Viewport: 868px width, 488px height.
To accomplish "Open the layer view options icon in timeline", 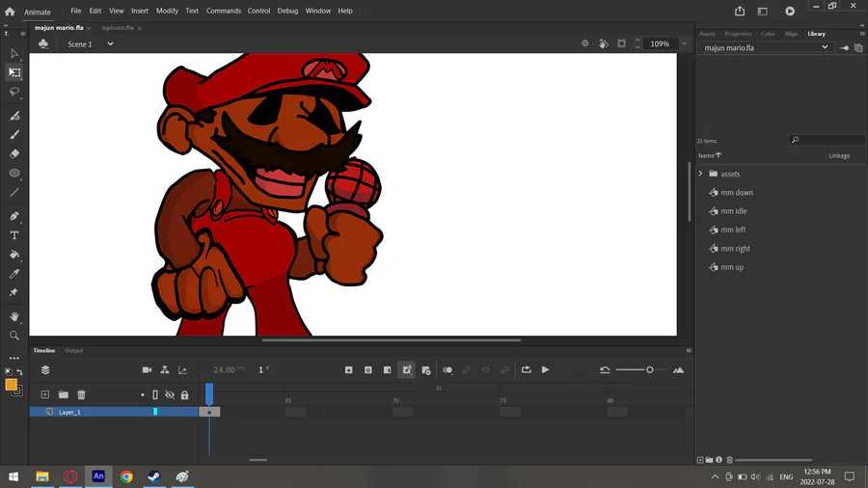I will (x=45, y=369).
